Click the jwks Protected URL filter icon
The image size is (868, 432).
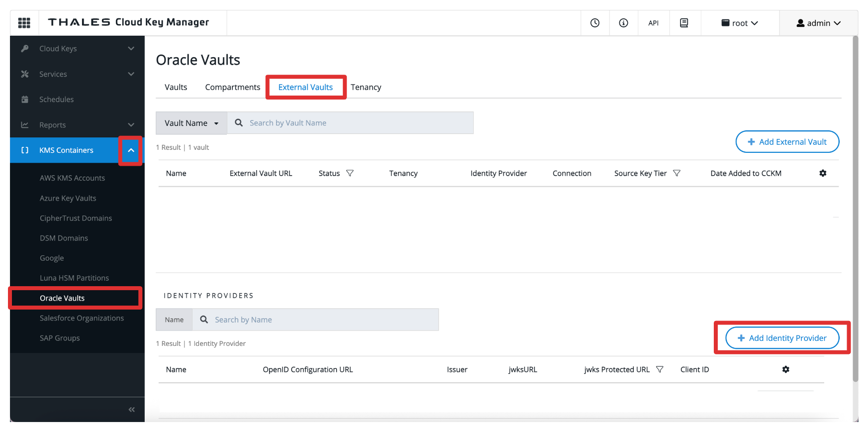pyautogui.click(x=660, y=369)
